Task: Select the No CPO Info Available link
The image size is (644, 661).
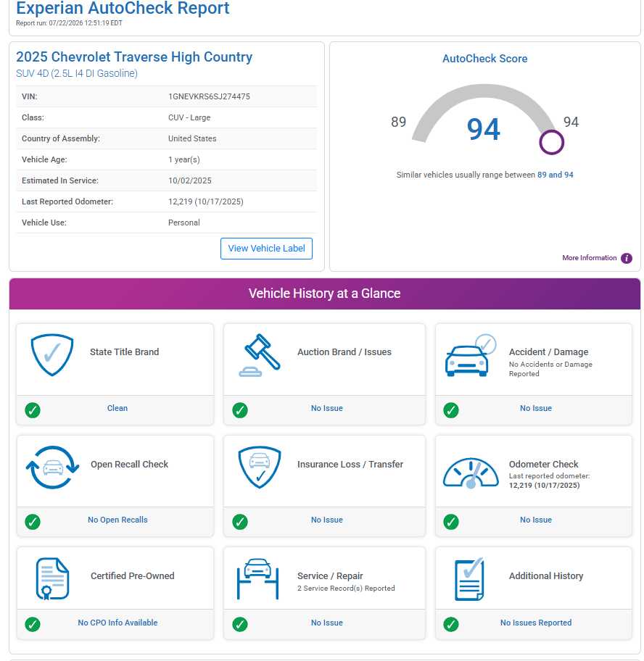Action: 117,623
